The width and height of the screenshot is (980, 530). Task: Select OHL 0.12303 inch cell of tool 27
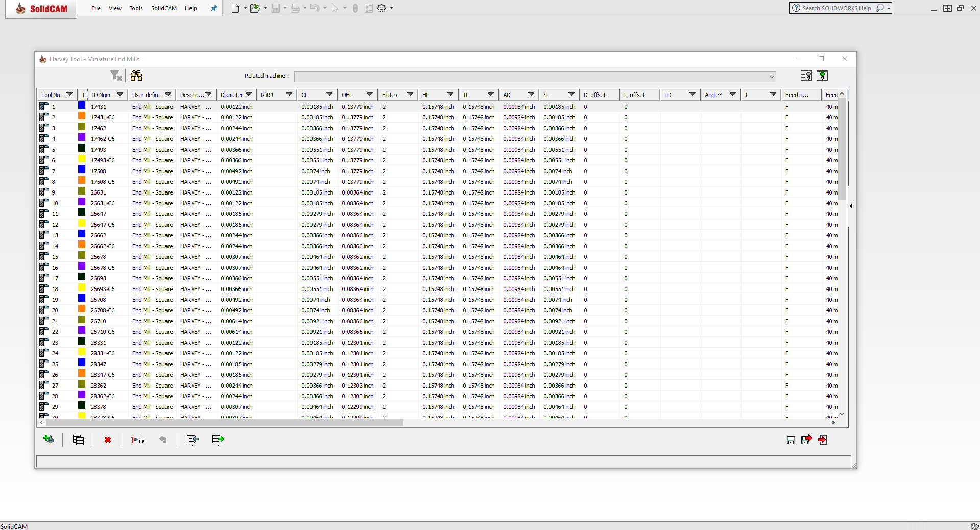[x=357, y=386]
